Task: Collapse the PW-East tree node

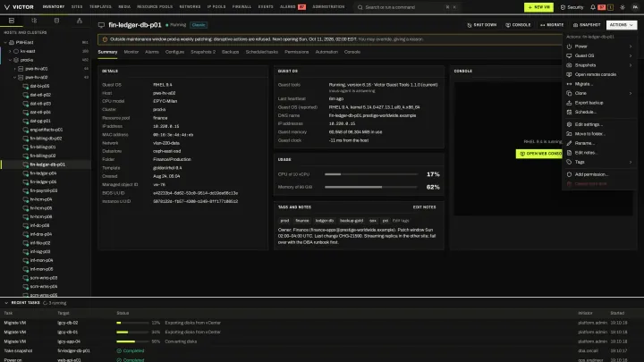Action: tap(5, 42)
